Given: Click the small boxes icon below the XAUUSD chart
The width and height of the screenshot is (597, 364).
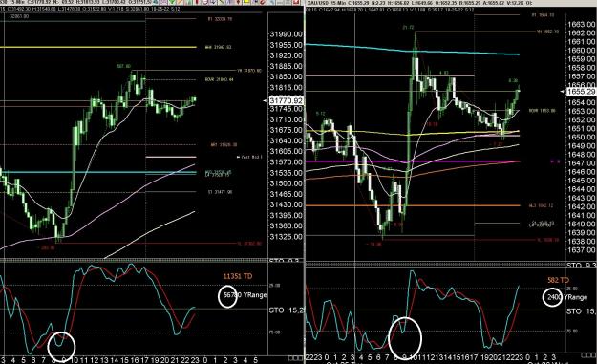Looking at the screenshot, I should tap(589, 355).
